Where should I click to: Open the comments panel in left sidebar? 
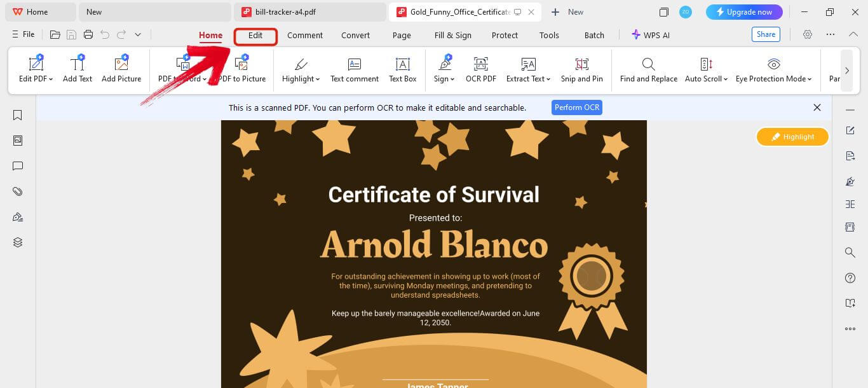[x=18, y=166]
